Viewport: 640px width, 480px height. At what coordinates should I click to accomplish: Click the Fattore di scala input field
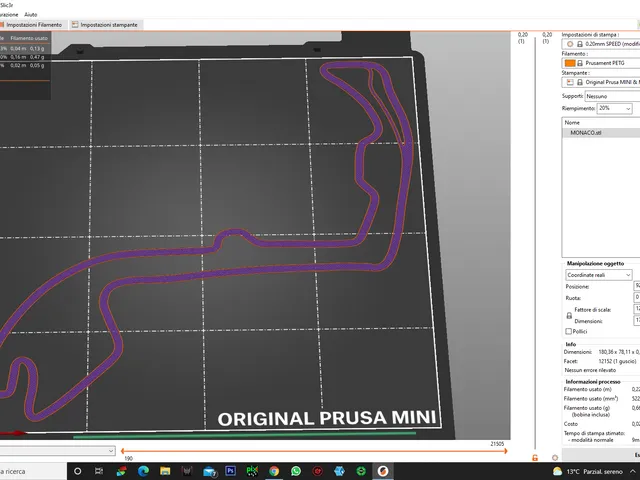[636, 309]
